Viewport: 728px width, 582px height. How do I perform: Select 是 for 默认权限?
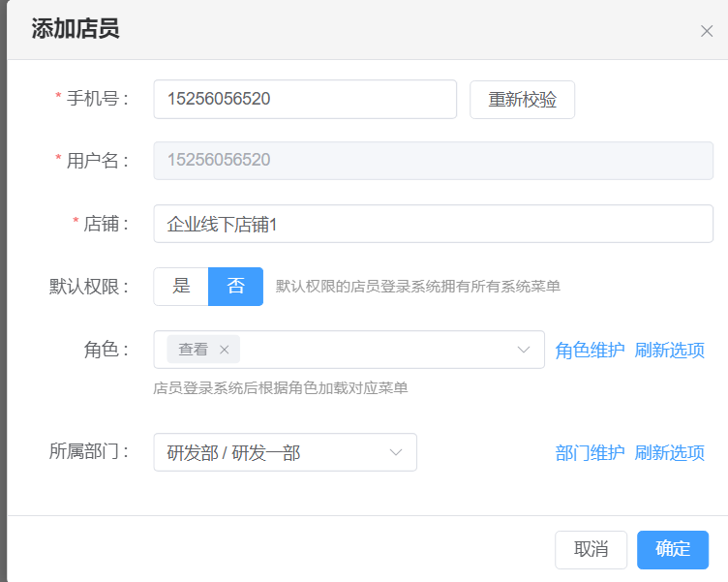coord(181,286)
